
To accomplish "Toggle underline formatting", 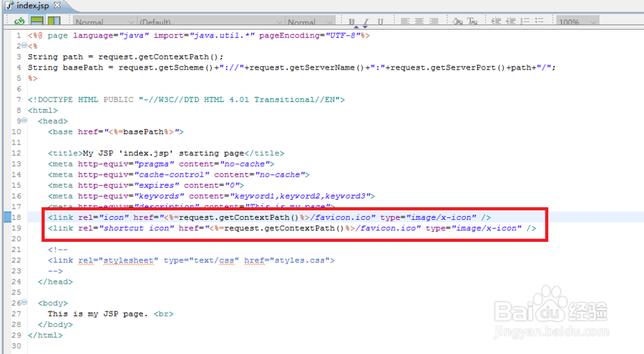I will 381,22.
